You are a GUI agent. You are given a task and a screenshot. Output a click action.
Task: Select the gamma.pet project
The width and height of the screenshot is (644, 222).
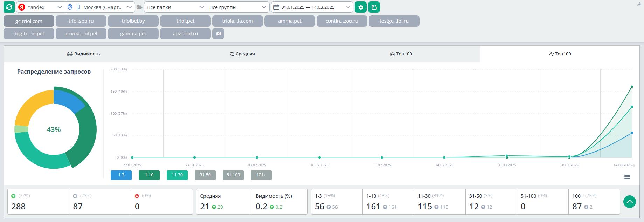133,34
